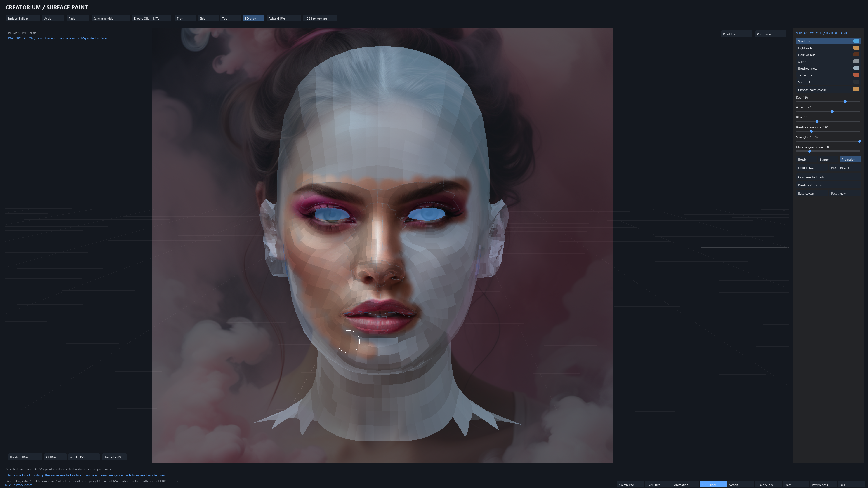Open Voxels workspace

coord(741,485)
